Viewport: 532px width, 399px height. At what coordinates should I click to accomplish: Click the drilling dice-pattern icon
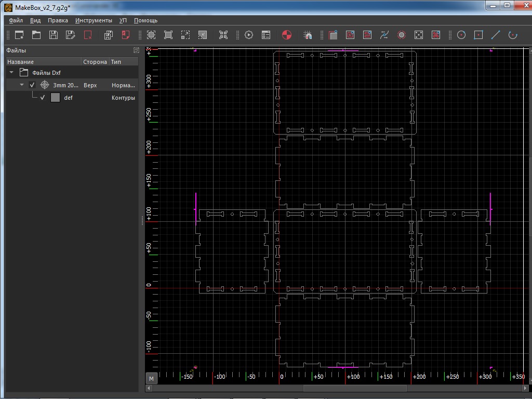click(x=418, y=35)
